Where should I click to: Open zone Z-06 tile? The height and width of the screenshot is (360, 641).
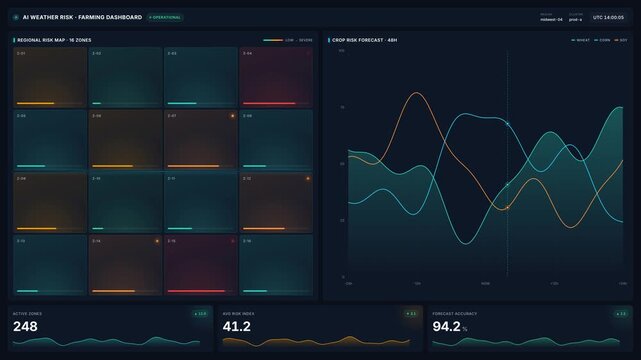[x=126, y=140]
